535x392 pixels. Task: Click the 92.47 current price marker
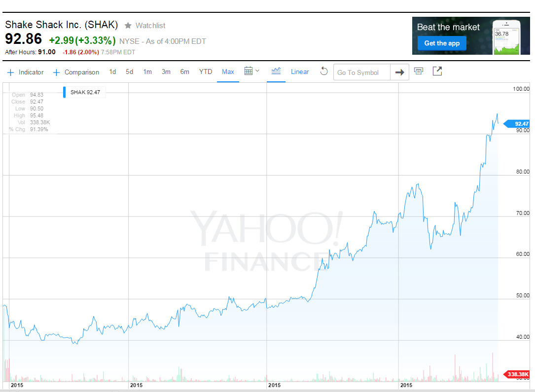[x=518, y=124]
